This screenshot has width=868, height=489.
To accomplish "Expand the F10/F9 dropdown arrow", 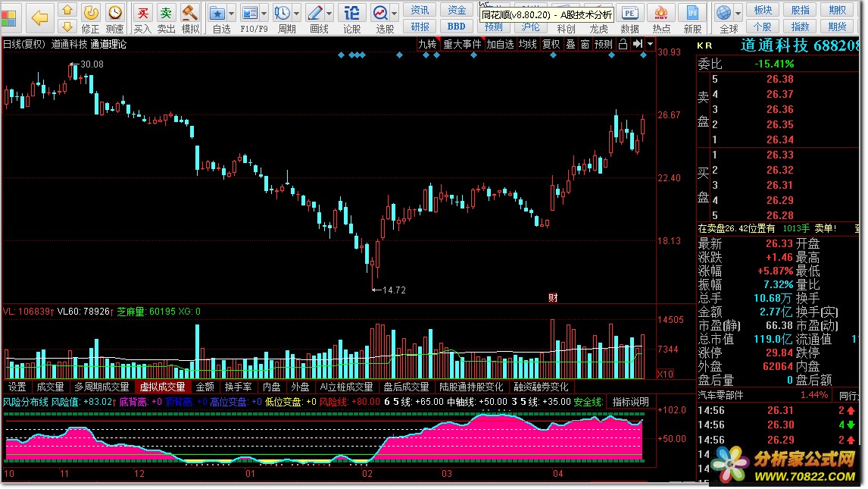I will coord(264,13).
